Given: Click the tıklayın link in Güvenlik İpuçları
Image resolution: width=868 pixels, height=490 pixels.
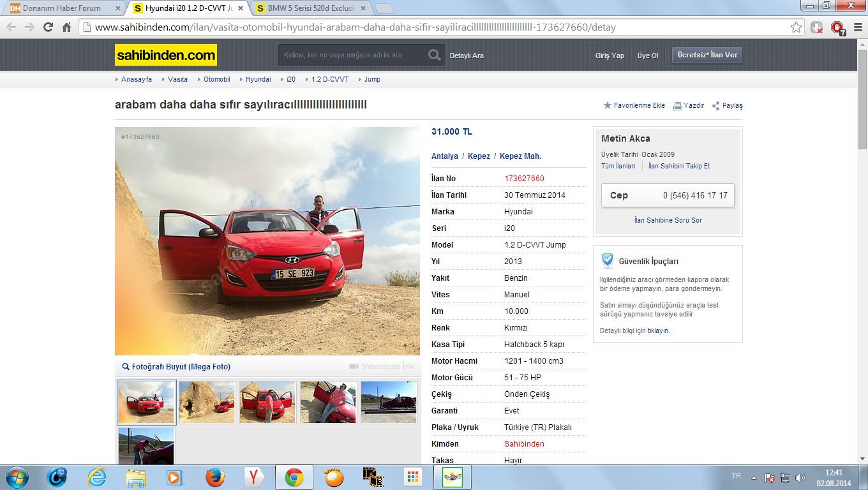Looking at the screenshot, I should pyautogui.click(x=659, y=331).
